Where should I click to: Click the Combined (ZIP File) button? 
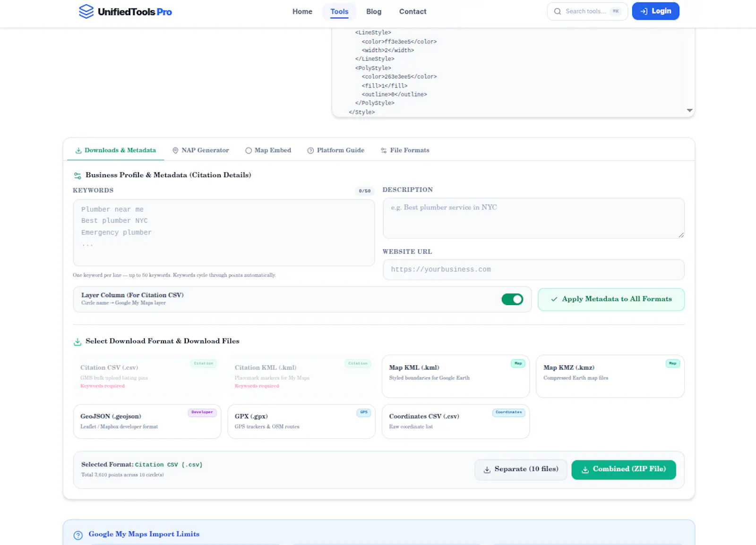(x=624, y=469)
